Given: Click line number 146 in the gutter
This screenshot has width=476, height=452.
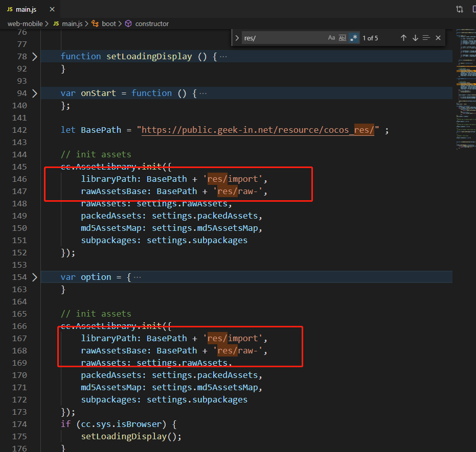Looking at the screenshot, I should coord(19,179).
